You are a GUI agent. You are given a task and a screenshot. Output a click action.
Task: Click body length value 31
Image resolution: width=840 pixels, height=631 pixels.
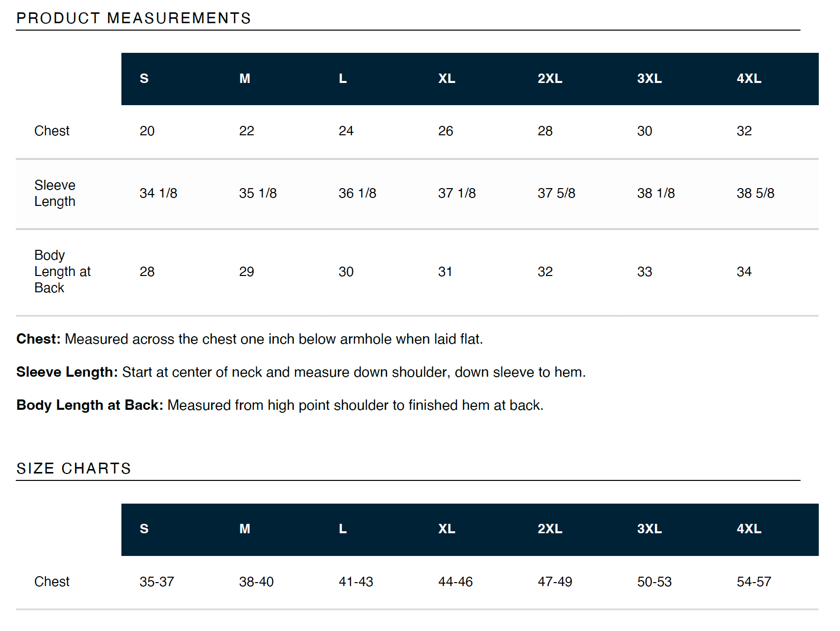coord(445,272)
